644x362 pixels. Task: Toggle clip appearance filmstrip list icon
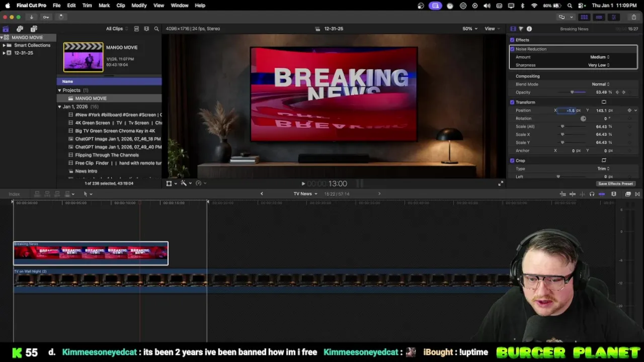(136, 29)
